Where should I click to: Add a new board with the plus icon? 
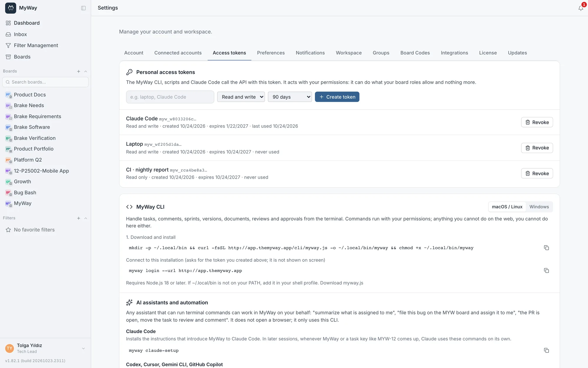78,71
